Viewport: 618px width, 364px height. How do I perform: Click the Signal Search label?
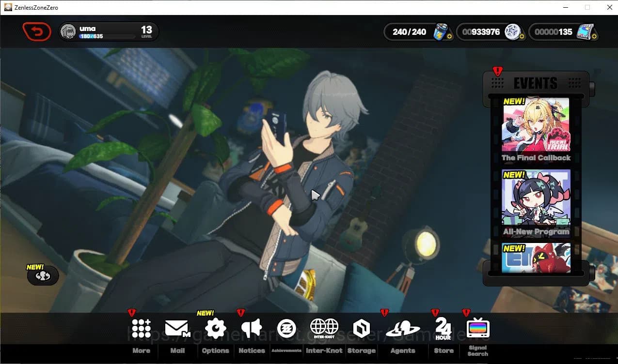[478, 350]
